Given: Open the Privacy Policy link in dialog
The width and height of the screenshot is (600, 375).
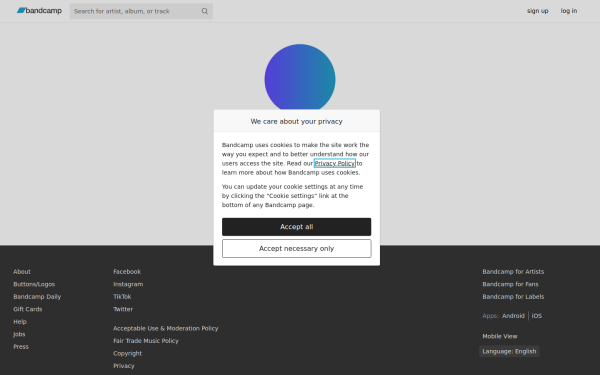Looking at the screenshot, I should click(335, 163).
